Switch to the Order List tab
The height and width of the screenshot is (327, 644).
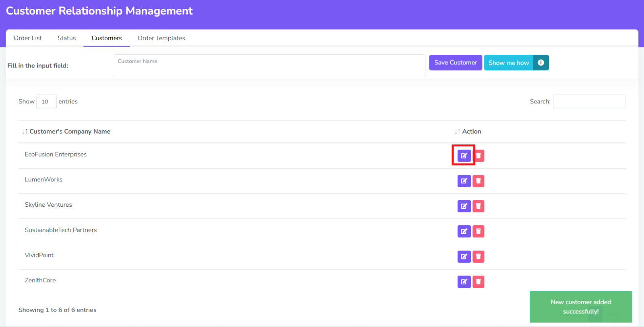pyautogui.click(x=28, y=38)
